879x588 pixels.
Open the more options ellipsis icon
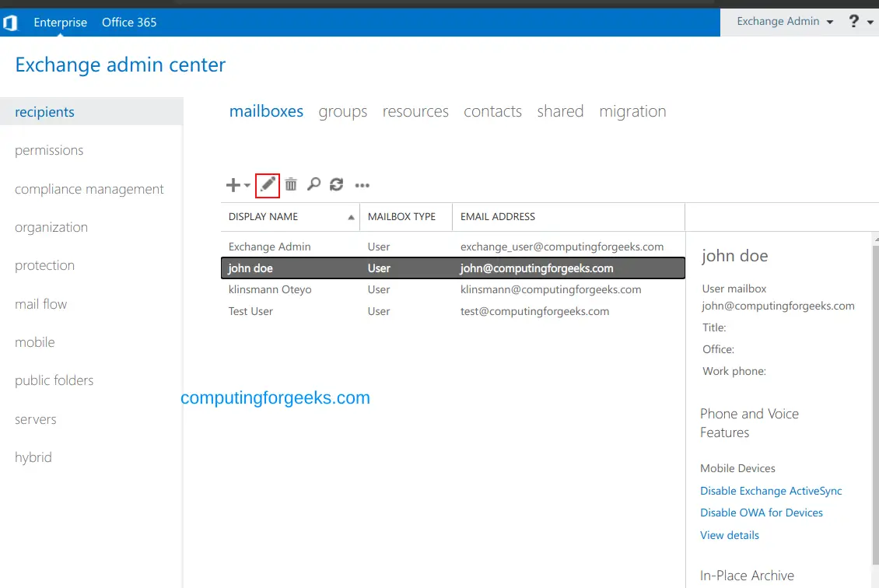[x=362, y=186]
